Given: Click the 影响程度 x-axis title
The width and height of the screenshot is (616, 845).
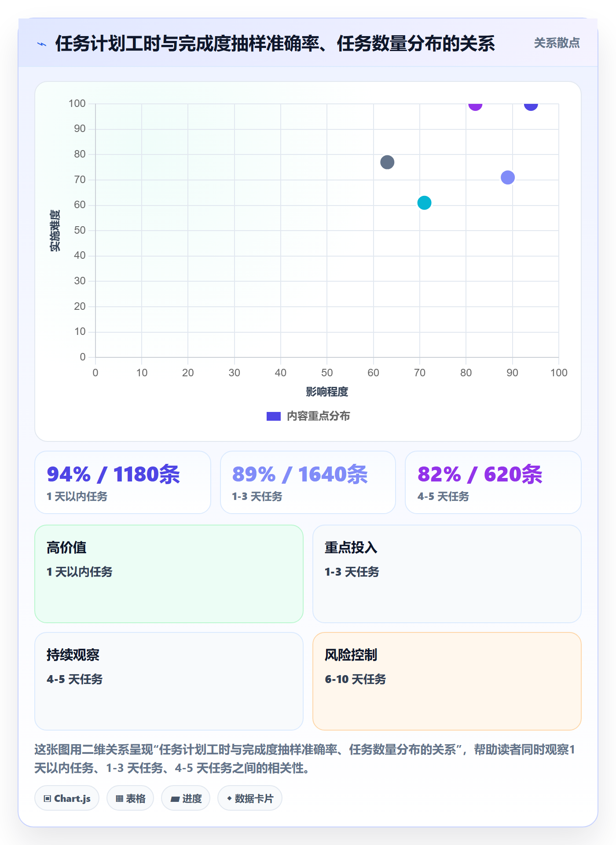Looking at the screenshot, I should click(x=327, y=392).
